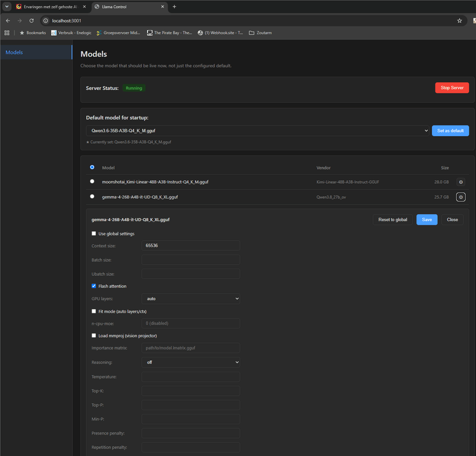Click Reset to global button
The image size is (476, 456).
pos(393,219)
